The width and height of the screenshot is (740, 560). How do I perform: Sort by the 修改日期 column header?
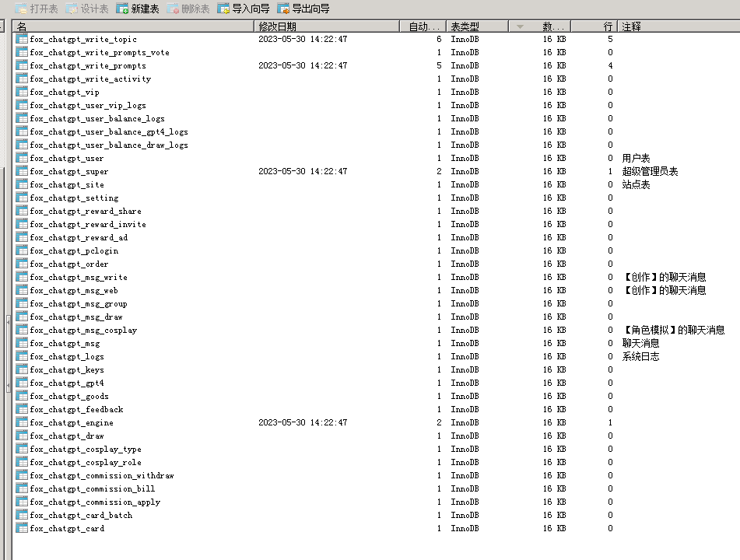pyautogui.click(x=327, y=26)
